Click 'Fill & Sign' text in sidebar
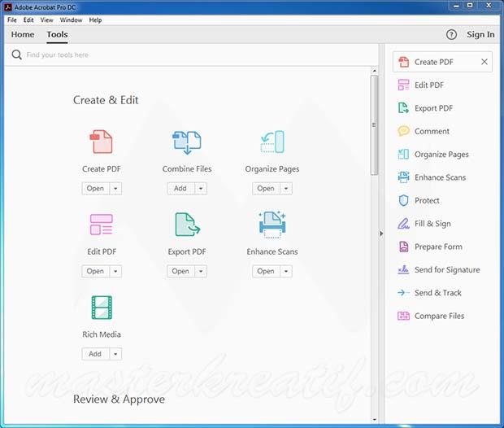This screenshot has height=428, width=504. 432,224
